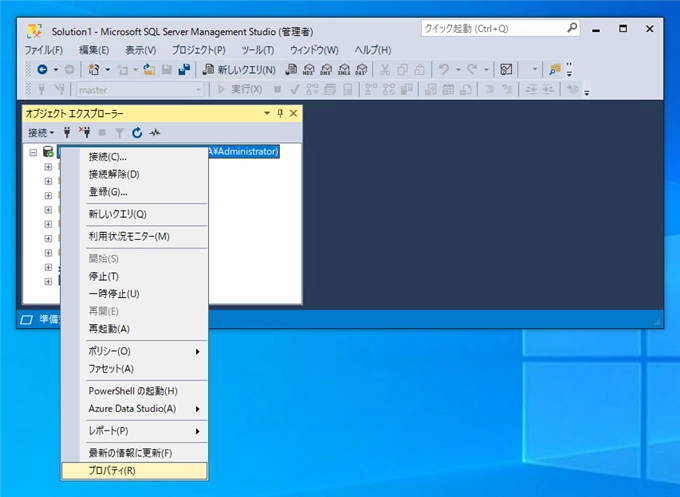Open the プロジェクト(P) menu

click(199, 50)
